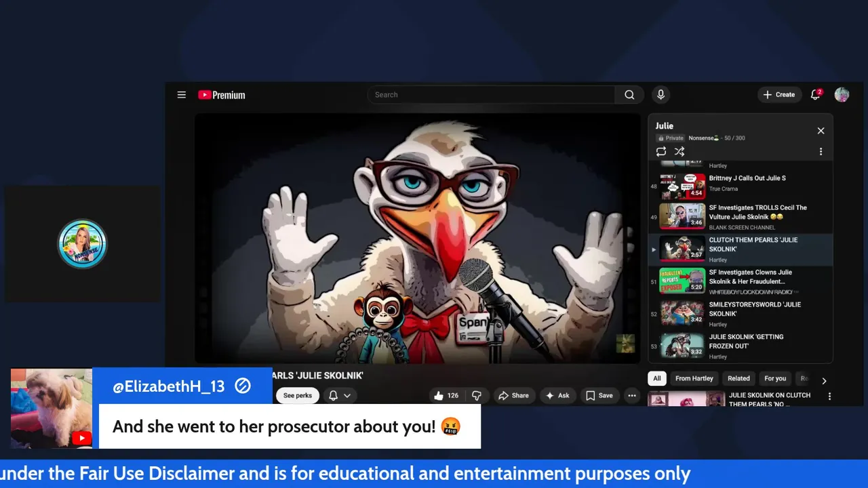Viewport: 868px width, 488px height.
Task: Go to YouTube Premium home logo
Action: [x=222, y=95]
